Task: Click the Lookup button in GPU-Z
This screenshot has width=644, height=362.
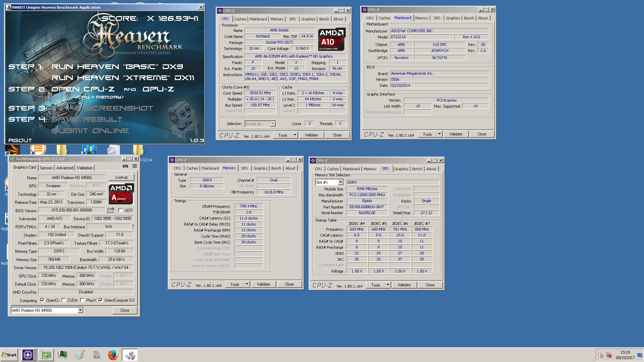Action: tap(121, 177)
